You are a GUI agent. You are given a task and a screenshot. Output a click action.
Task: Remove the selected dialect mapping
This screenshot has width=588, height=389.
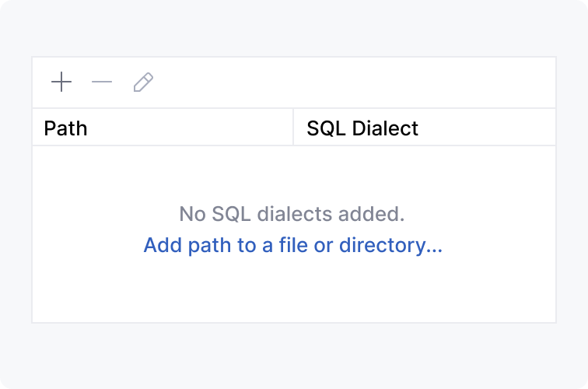[102, 82]
